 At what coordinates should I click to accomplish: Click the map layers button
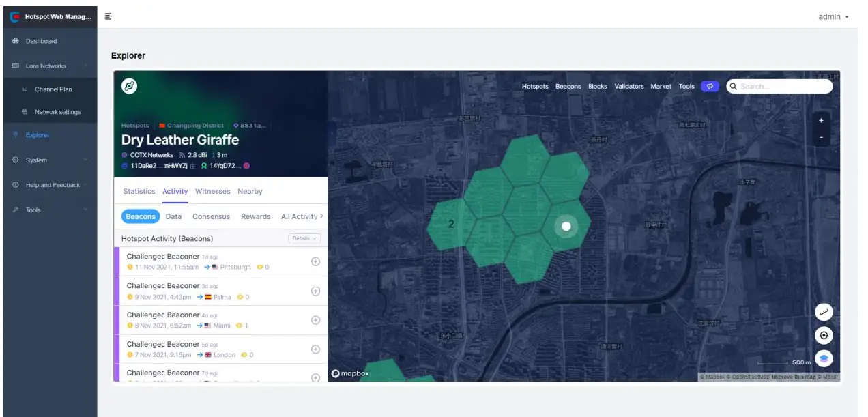click(824, 358)
